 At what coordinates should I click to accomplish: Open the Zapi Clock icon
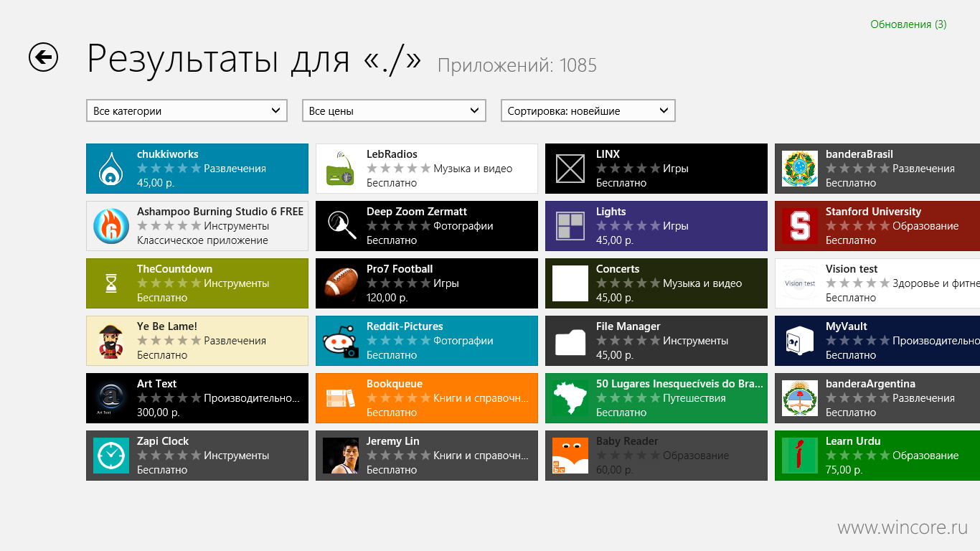point(111,456)
